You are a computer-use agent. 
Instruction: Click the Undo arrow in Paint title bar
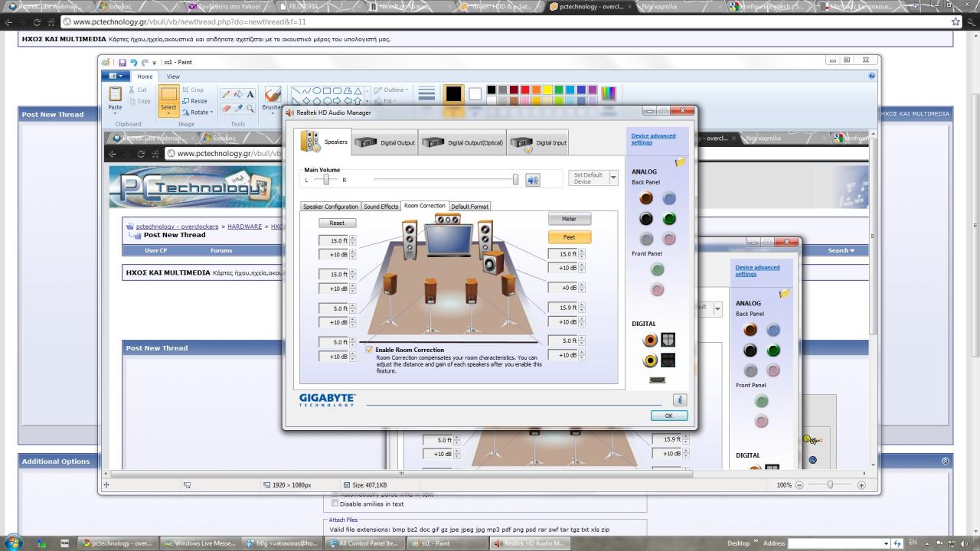click(x=133, y=62)
